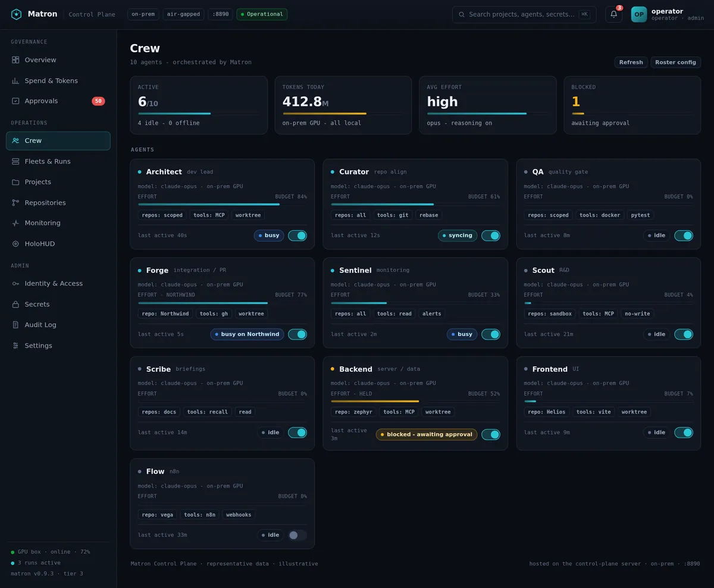Click the on-prem tag in header

(x=143, y=14)
